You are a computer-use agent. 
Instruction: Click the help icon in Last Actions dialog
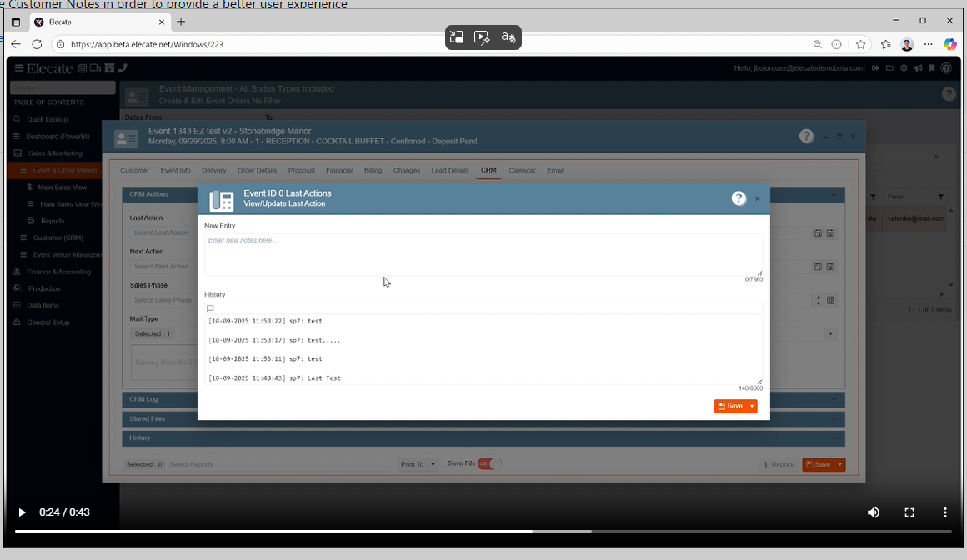(739, 198)
